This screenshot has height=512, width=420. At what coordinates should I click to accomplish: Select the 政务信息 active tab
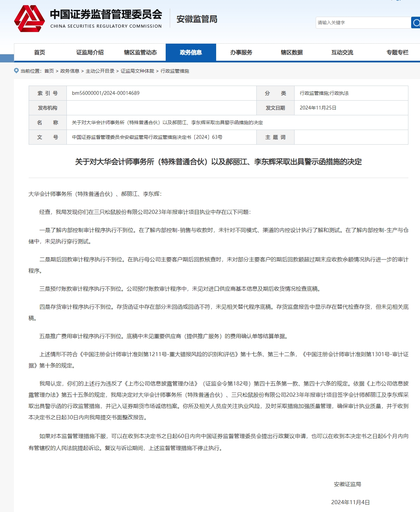click(x=191, y=53)
